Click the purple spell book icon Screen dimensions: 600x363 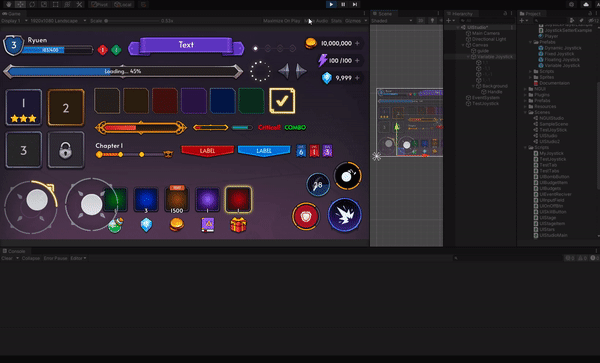(208, 225)
